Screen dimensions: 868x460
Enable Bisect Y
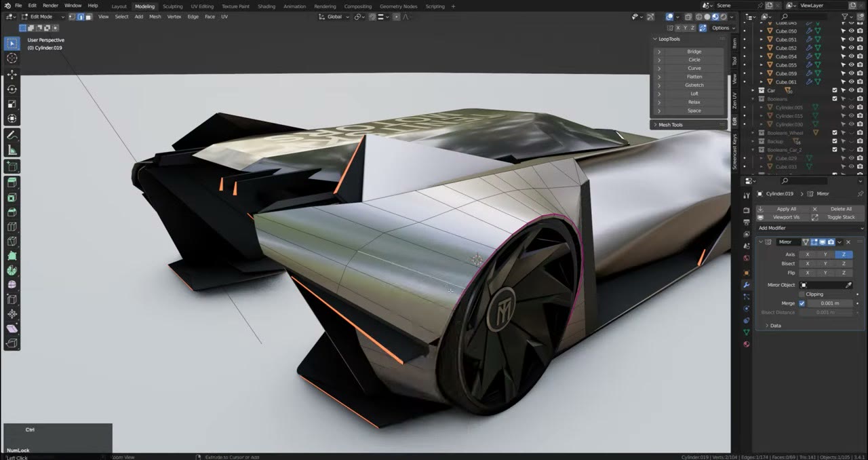825,263
